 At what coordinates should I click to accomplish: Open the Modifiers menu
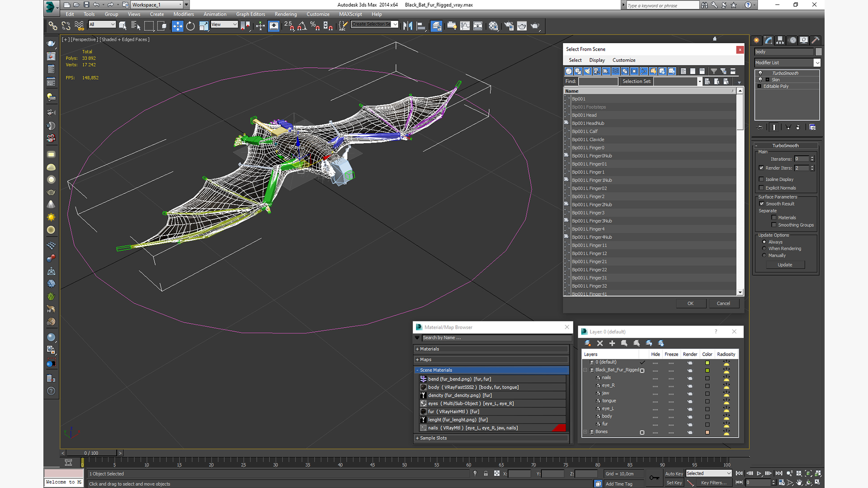point(184,14)
